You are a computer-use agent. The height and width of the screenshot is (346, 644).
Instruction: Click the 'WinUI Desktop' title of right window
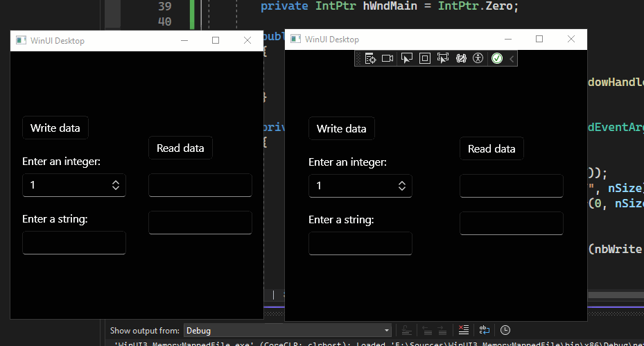[332, 40]
